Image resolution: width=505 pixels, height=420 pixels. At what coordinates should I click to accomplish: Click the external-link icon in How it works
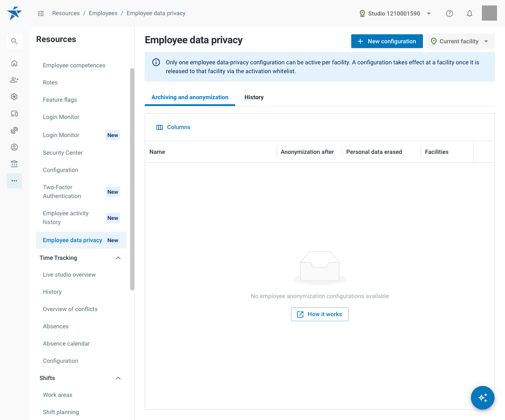click(300, 314)
